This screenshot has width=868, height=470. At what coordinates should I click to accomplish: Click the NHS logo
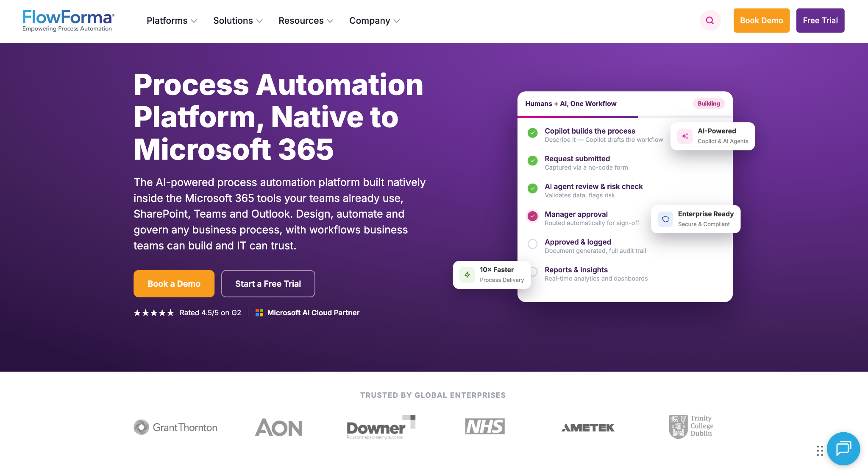click(x=485, y=426)
